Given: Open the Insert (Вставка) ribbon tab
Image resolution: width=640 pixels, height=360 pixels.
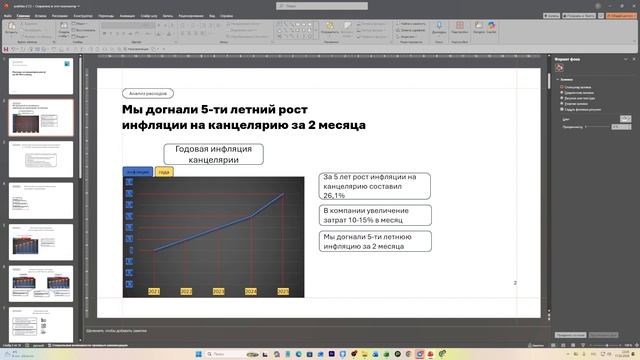Looking at the screenshot, I should [40, 16].
